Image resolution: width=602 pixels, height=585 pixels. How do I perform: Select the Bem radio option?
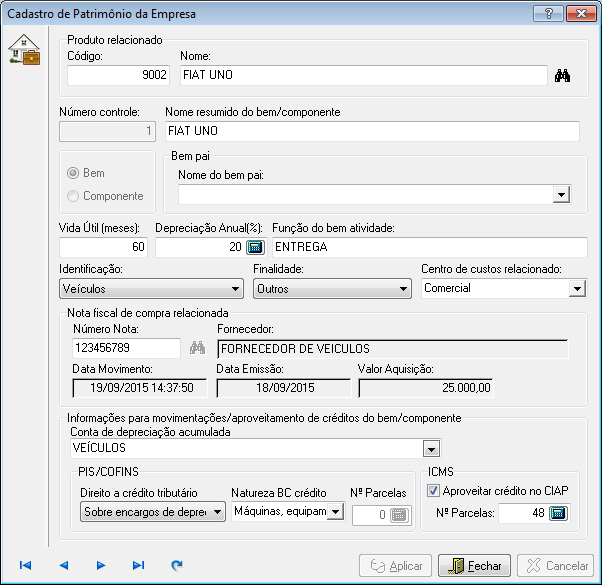point(73,173)
